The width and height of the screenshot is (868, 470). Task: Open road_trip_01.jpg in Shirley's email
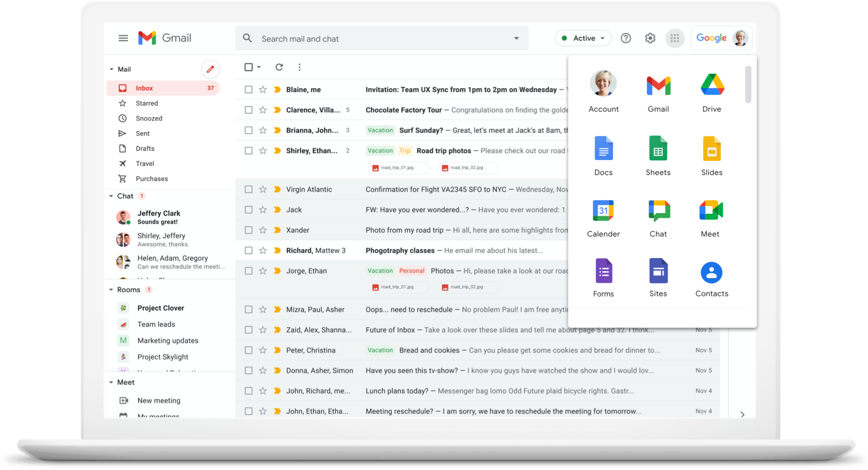[398, 168]
